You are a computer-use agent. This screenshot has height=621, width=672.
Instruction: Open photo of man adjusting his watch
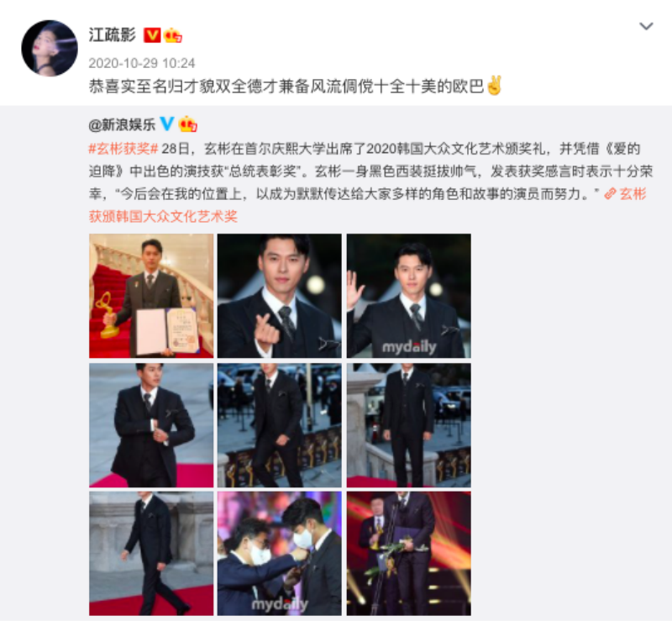click(151, 425)
